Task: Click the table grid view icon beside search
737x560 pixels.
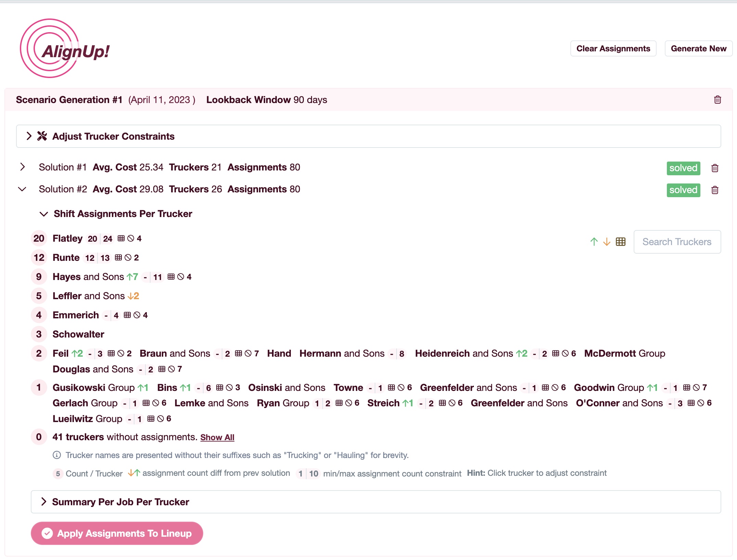Action: (x=621, y=242)
